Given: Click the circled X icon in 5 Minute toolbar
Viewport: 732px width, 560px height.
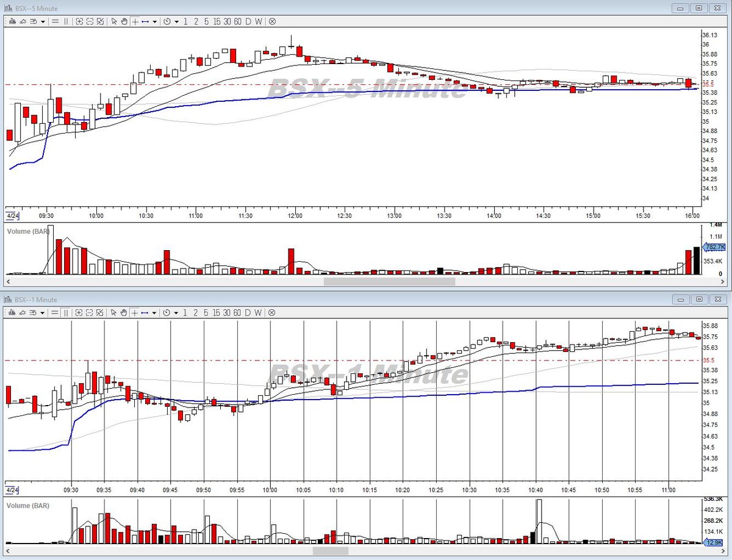Looking at the screenshot, I should (x=272, y=21).
